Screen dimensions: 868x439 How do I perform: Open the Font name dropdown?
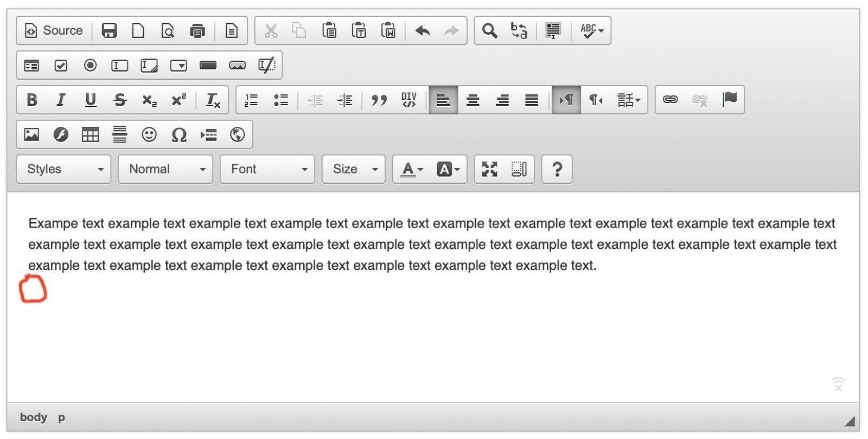(x=267, y=169)
